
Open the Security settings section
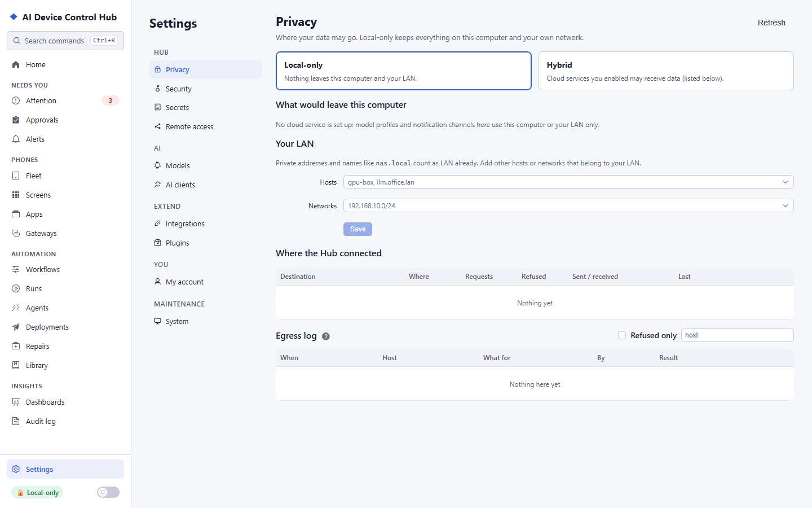click(206, 89)
